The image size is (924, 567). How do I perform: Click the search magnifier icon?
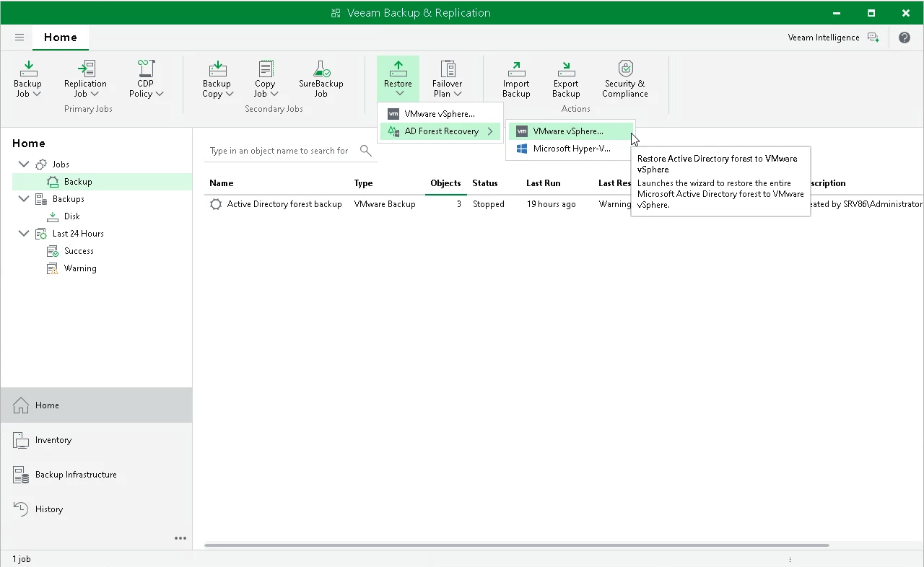(366, 151)
